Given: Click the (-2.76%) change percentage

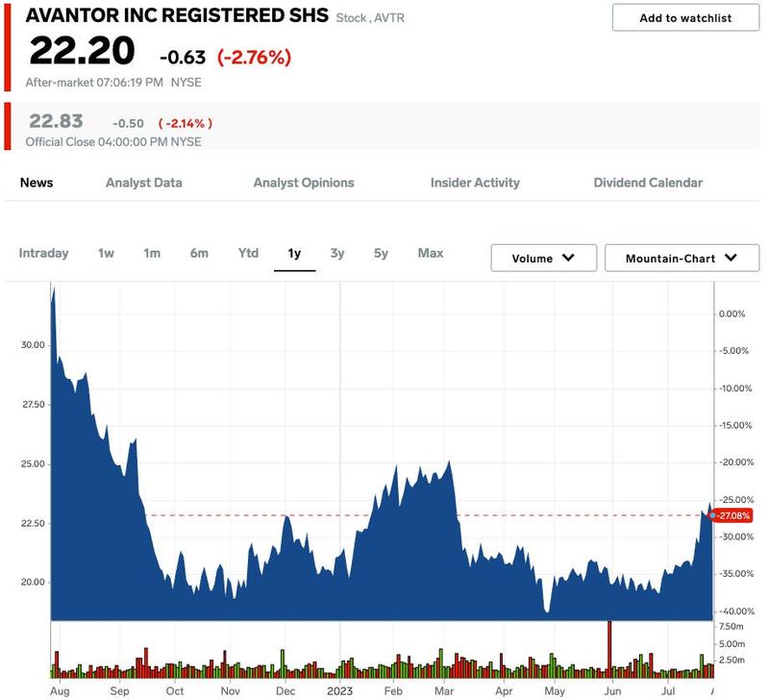Looking at the screenshot, I should click(x=254, y=58).
